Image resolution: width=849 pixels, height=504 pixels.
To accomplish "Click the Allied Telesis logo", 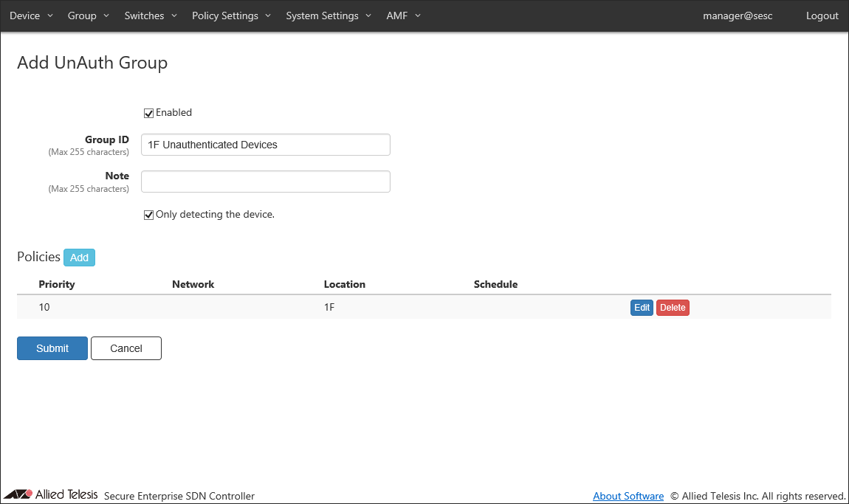I will (x=51, y=494).
